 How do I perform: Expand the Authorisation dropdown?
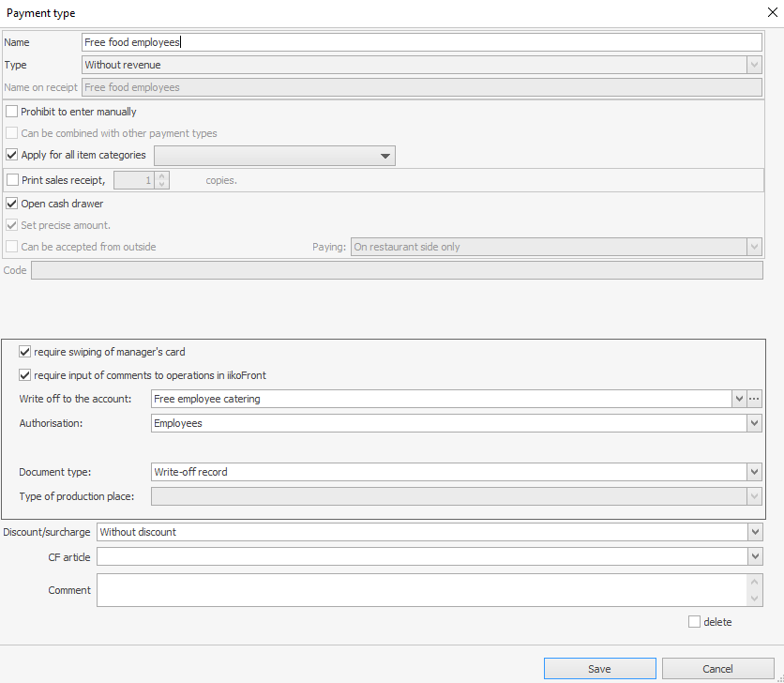click(754, 423)
